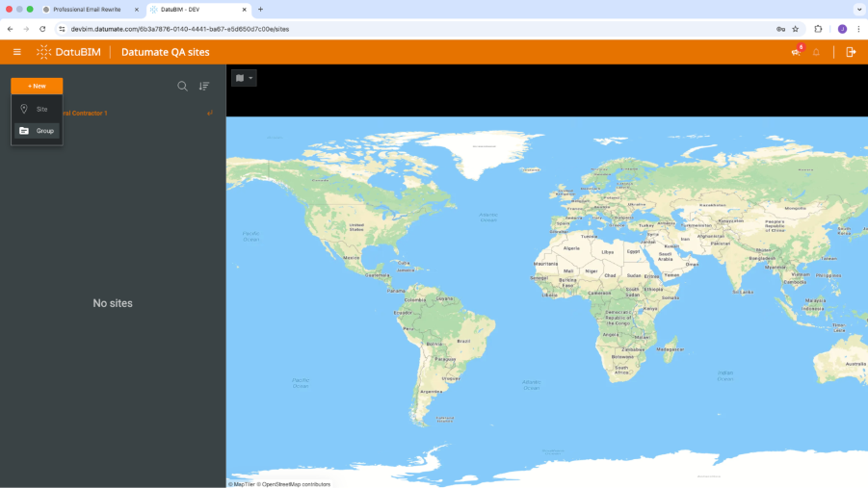Open the hamburger navigation menu
Image resolution: width=868 pixels, height=488 pixels.
click(16, 52)
